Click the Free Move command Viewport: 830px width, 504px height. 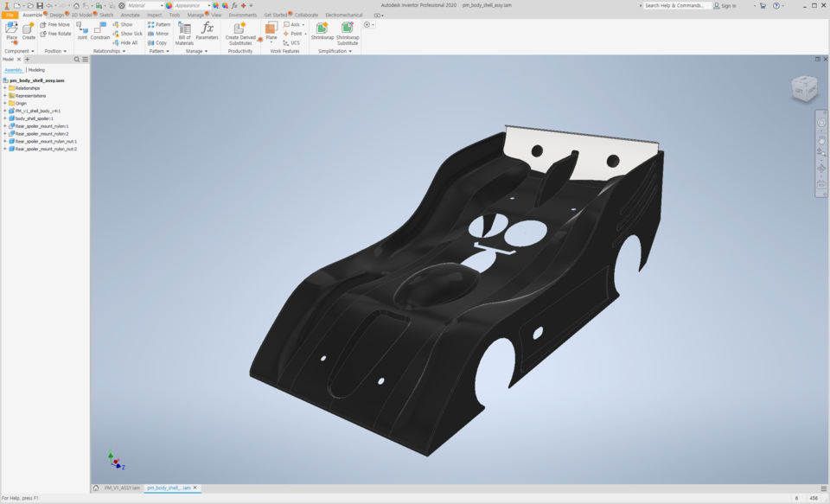pyautogui.click(x=54, y=24)
